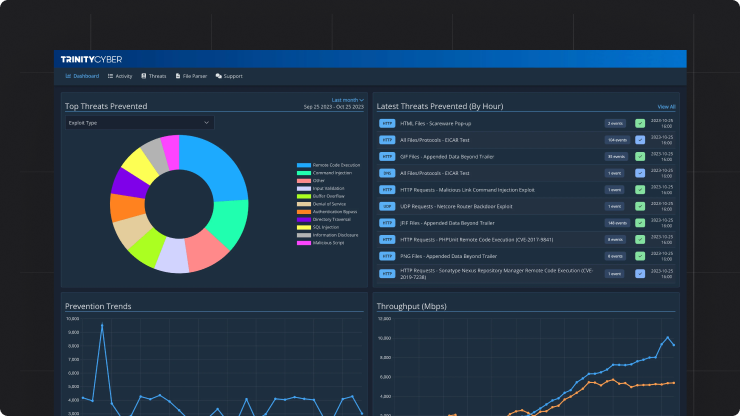Click green check icon on Scareware Pop-up row
Image resolution: width=740 pixels, height=416 pixels.
(x=640, y=123)
